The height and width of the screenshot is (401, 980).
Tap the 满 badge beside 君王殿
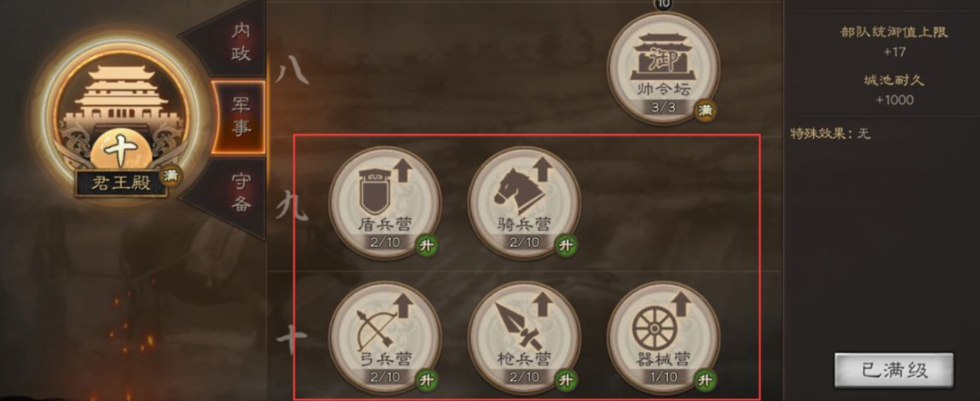pos(171,175)
